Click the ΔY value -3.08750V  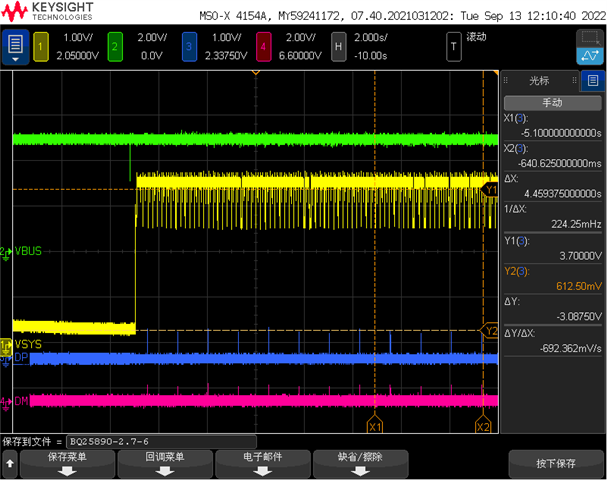click(579, 316)
